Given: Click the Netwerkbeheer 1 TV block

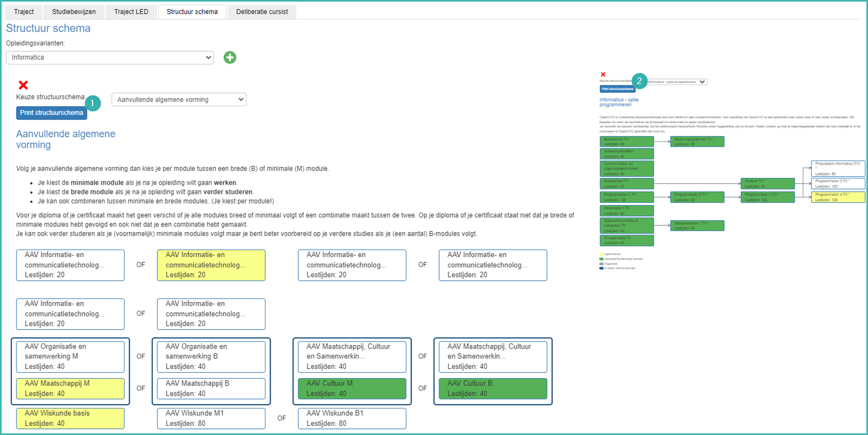Looking at the screenshot, I should pyautogui.click(x=697, y=225).
